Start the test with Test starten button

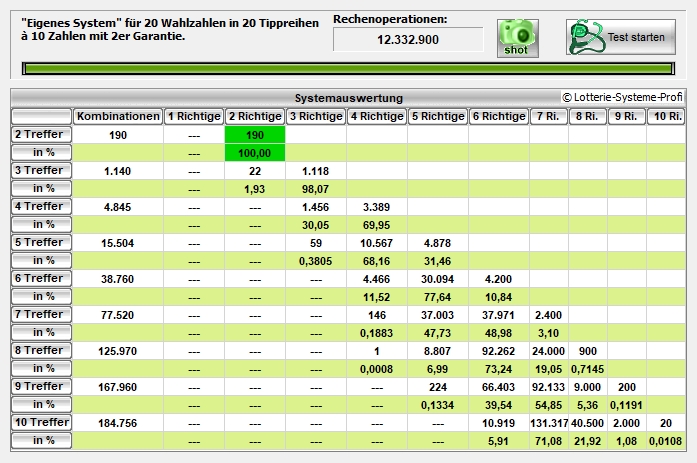point(621,37)
